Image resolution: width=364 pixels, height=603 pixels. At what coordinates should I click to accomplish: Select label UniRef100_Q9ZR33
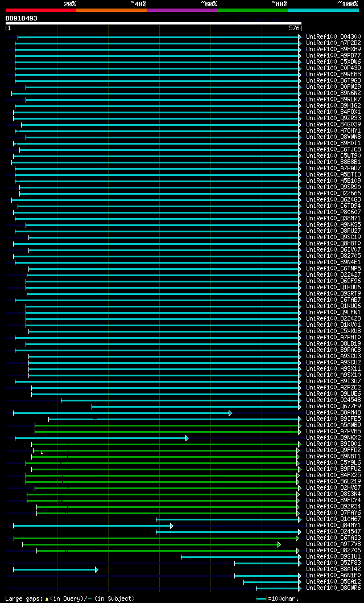coord(333,118)
